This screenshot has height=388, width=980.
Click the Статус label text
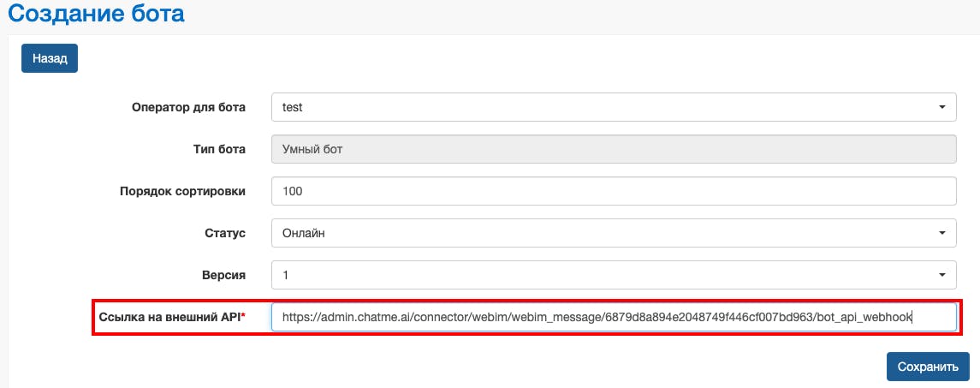tap(225, 233)
